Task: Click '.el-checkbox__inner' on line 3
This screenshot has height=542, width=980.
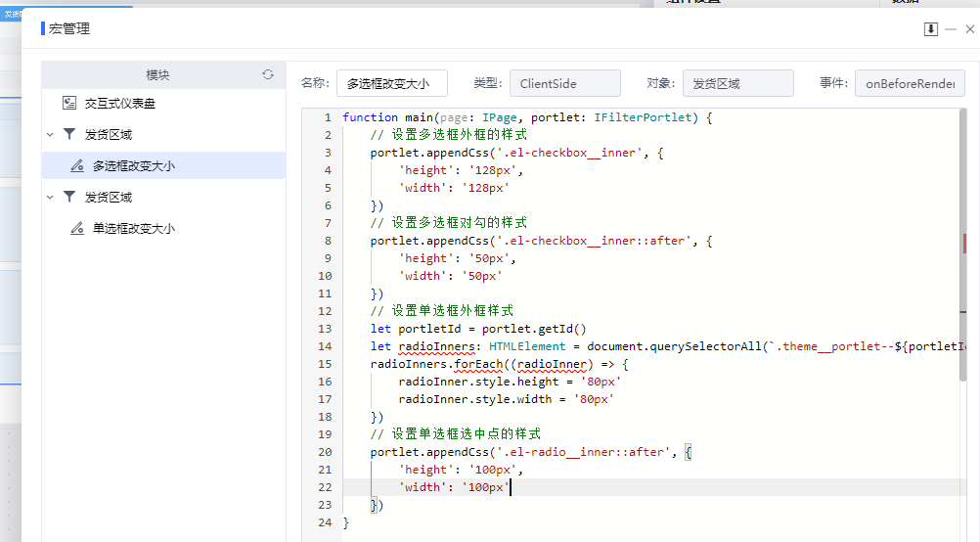Action: pos(569,153)
